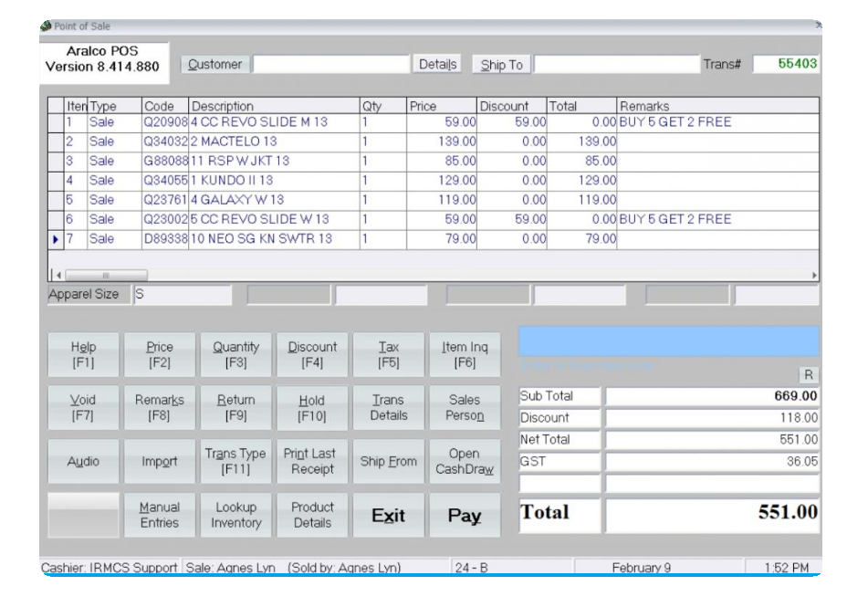Open Lookup Inventory
The width and height of the screenshot is (868, 607).
pos(236,516)
